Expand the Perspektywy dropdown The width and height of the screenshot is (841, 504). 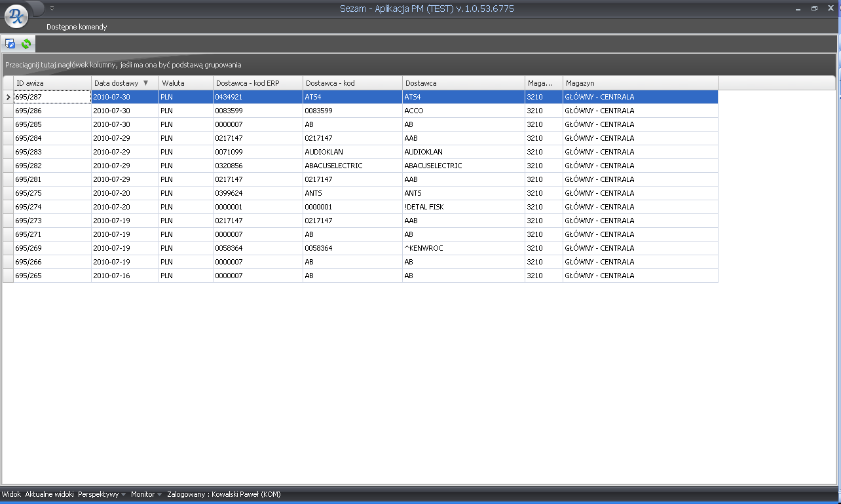(102, 494)
